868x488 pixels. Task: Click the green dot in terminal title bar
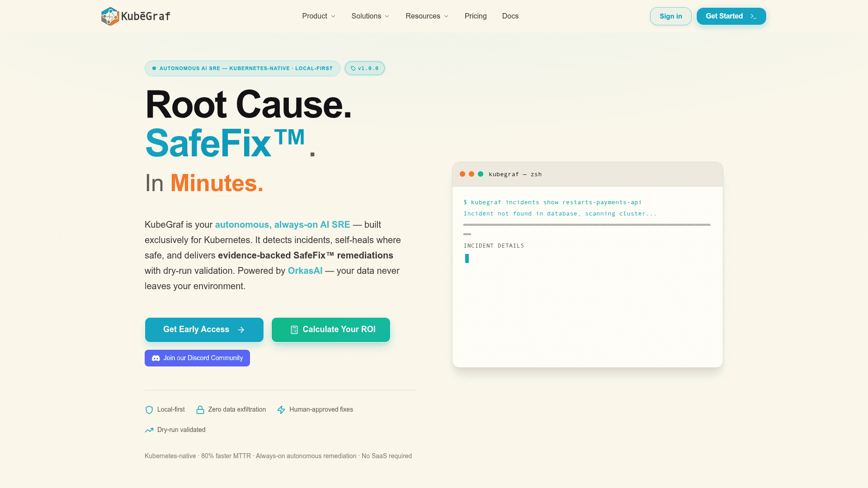(481, 174)
